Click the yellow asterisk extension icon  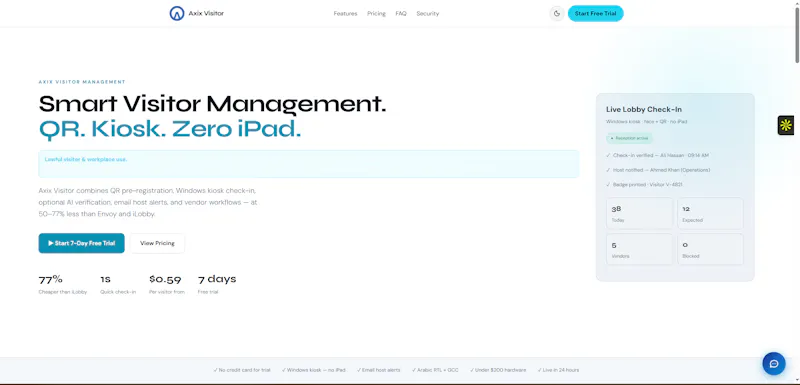tap(786, 125)
